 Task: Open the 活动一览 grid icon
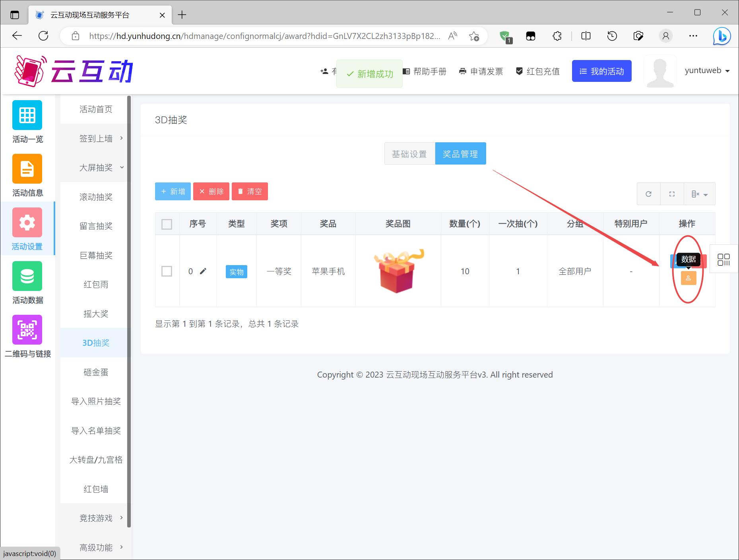pos(27,115)
